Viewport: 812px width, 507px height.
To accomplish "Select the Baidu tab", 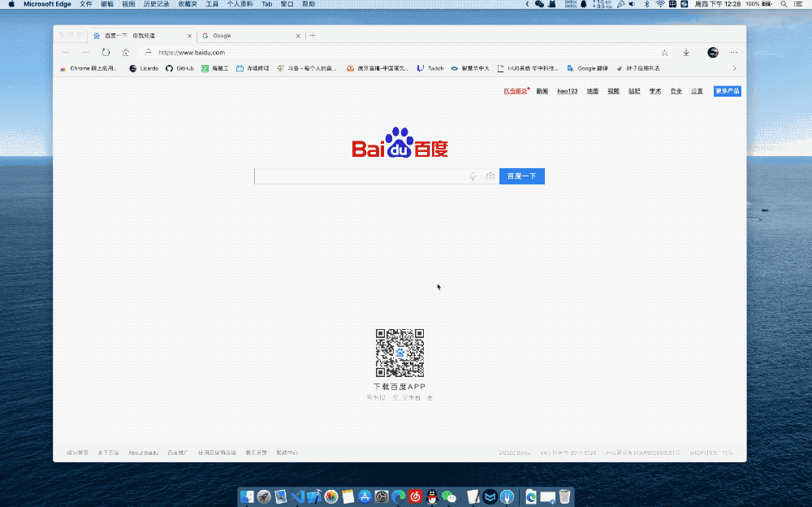I will [142, 36].
